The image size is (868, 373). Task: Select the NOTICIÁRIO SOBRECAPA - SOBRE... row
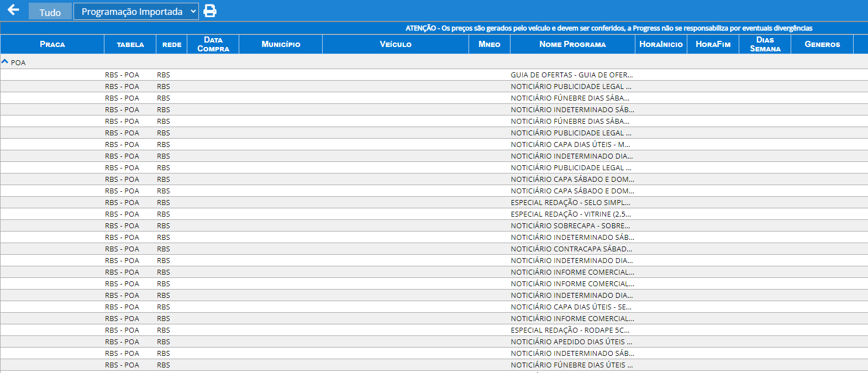[x=434, y=225]
